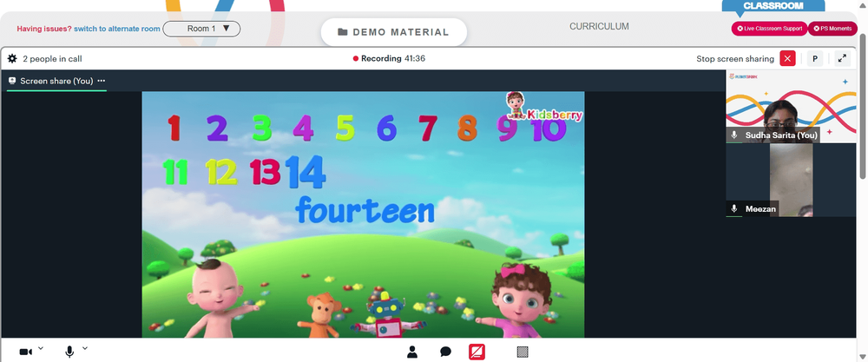Screen dimensions: 868x362
Task: Click the dotted grid effects icon
Action: tap(522, 352)
